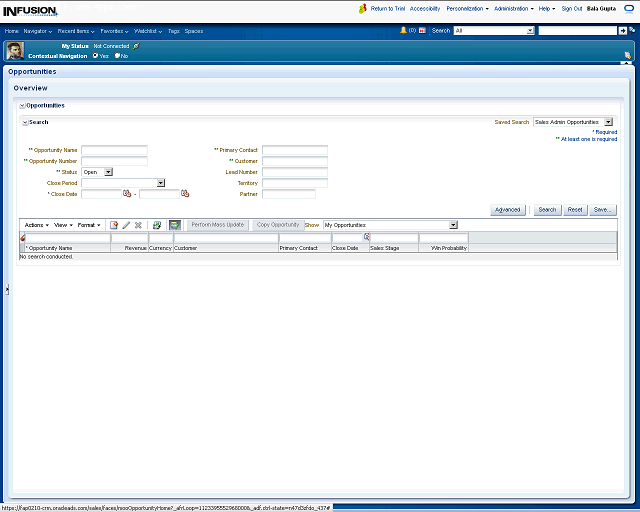
Task: Click the Sign Out link
Action: pyautogui.click(x=571, y=8)
